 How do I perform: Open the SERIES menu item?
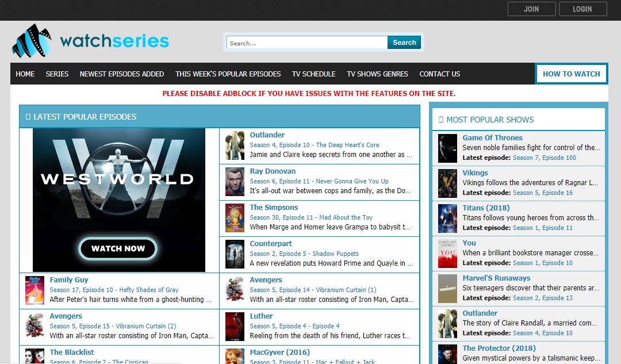(x=57, y=74)
